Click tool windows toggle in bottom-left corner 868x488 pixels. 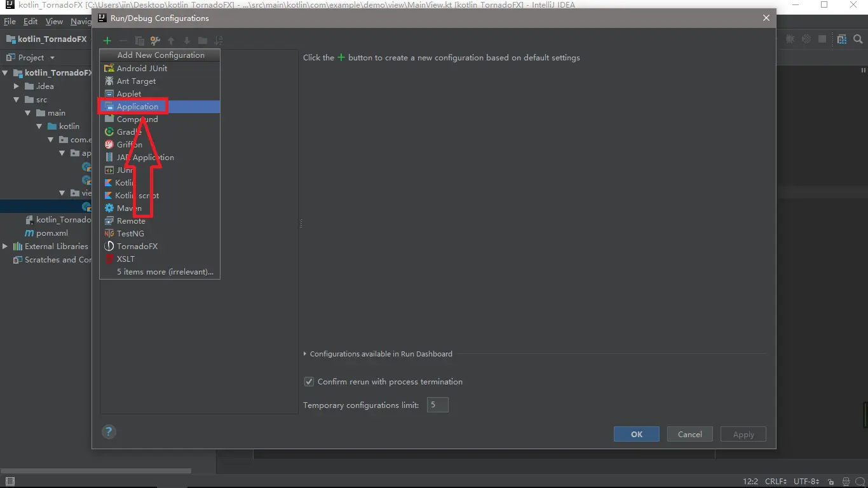coord(10,482)
